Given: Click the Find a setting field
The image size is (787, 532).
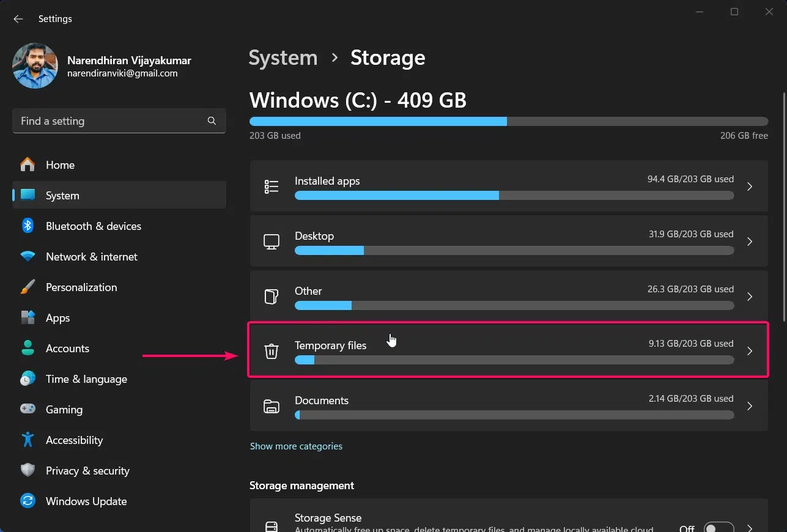Looking at the screenshot, I should [119, 121].
